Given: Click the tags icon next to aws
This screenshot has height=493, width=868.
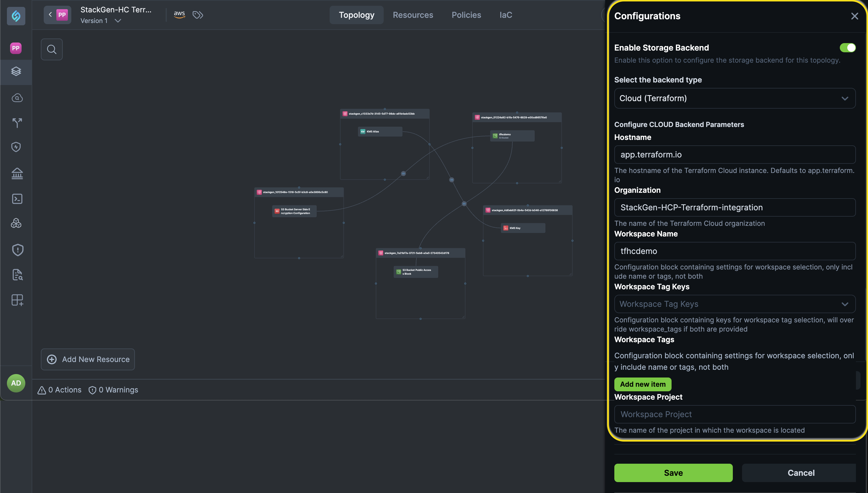Looking at the screenshot, I should pos(198,15).
